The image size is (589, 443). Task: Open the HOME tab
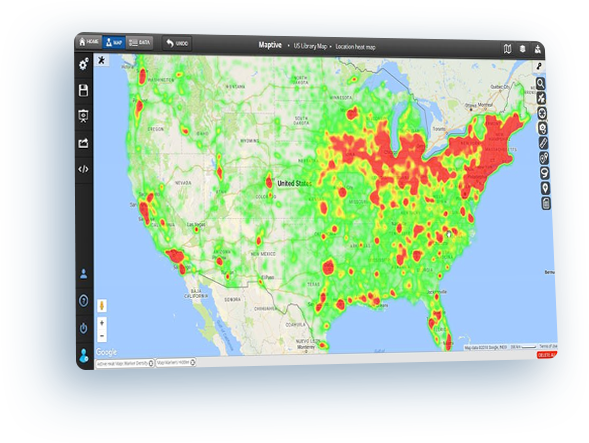pyautogui.click(x=89, y=41)
